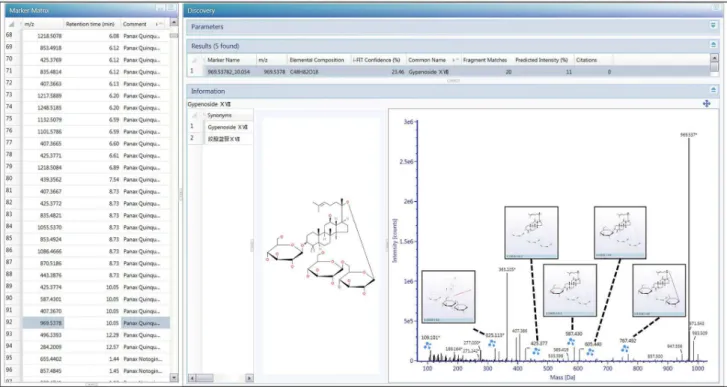Screen dimensions: 727x387
Task: Expand the Parameters section
Action: point(714,25)
